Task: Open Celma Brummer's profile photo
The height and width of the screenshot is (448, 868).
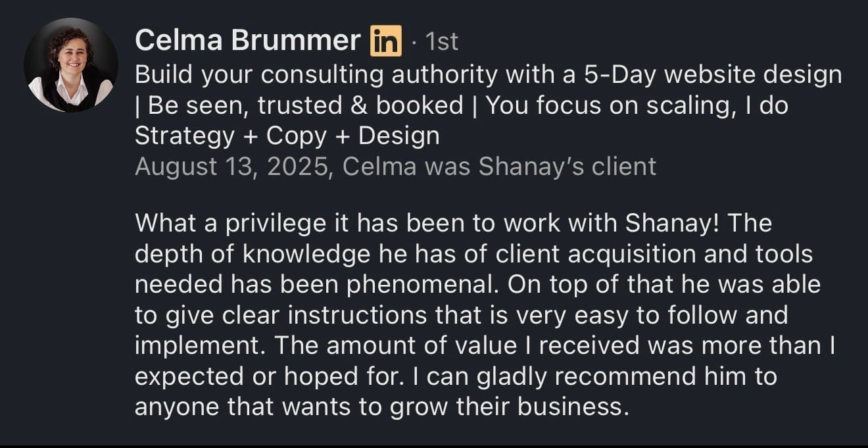Action: click(71, 64)
